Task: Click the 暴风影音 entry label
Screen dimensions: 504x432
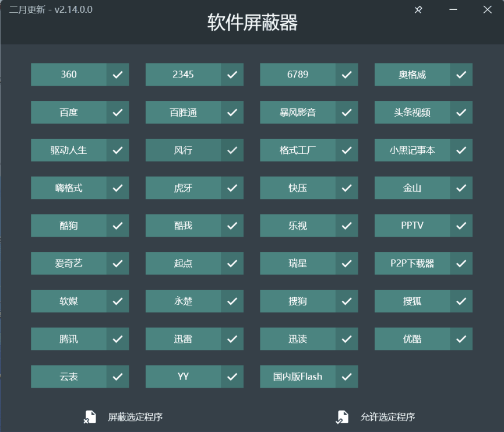Action: (x=298, y=112)
